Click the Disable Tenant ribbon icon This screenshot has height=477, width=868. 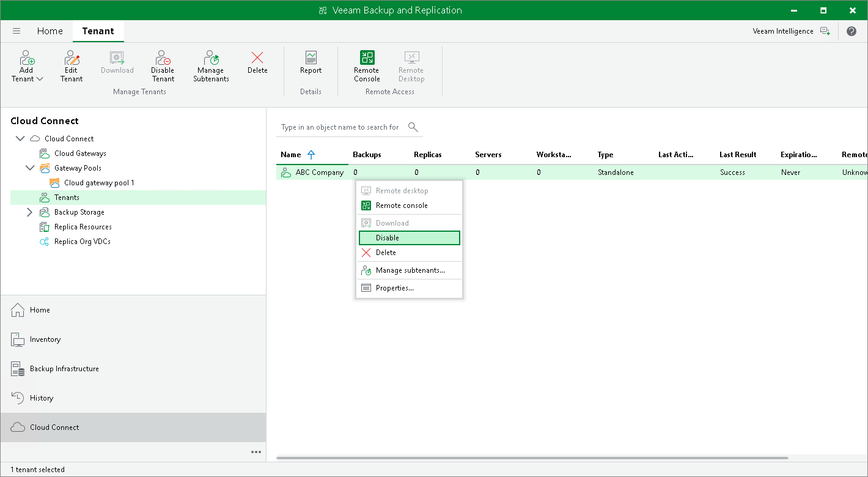(x=163, y=58)
